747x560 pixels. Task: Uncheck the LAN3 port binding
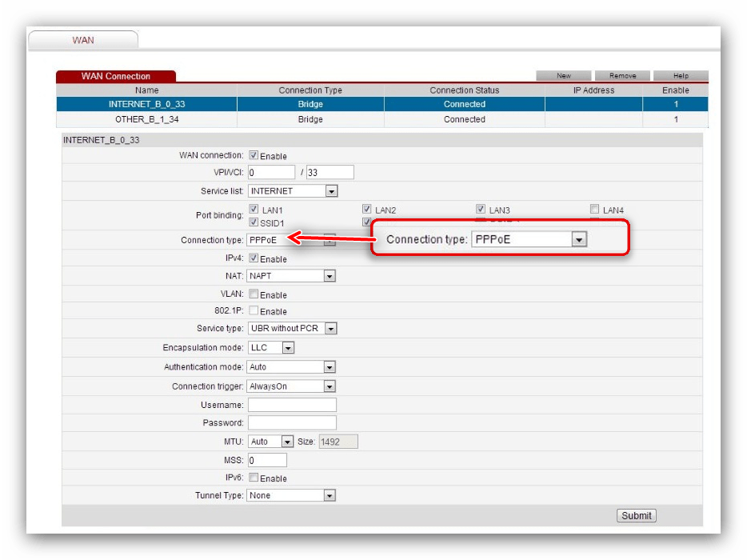(x=481, y=210)
